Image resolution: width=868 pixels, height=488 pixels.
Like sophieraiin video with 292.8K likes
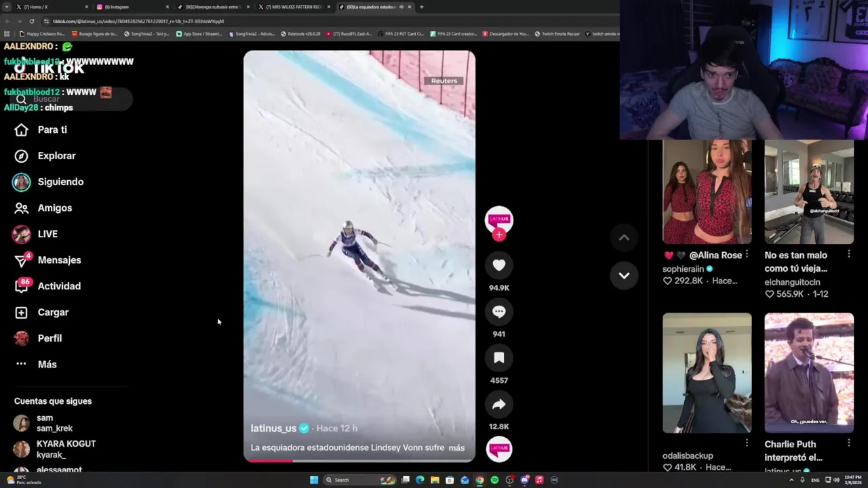point(667,281)
